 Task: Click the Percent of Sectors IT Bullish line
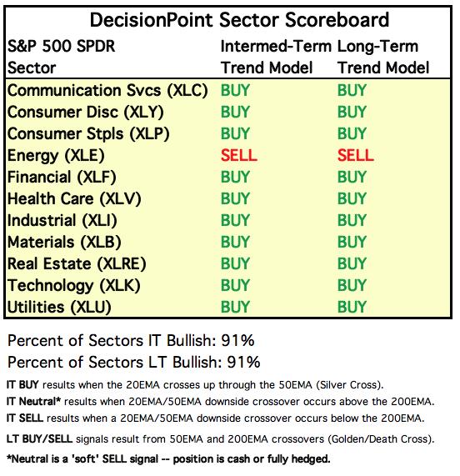131,340
